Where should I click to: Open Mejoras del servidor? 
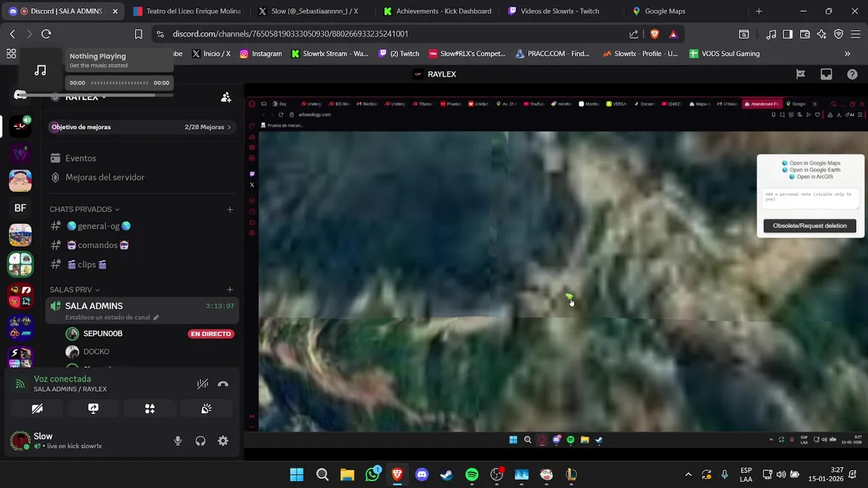141,177
